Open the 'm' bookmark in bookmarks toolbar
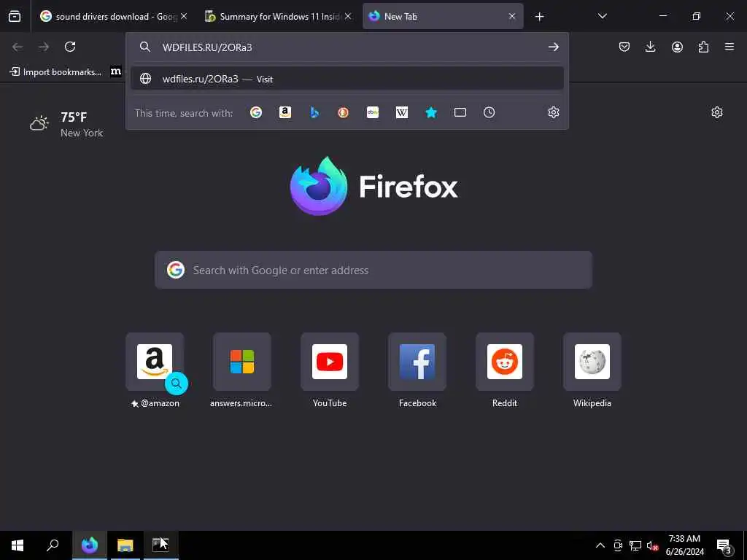This screenshot has height=560, width=747. [x=116, y=72]
